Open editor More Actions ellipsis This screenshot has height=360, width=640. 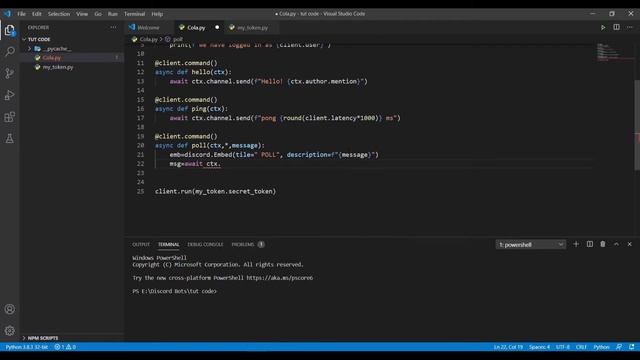pos(630,27)
